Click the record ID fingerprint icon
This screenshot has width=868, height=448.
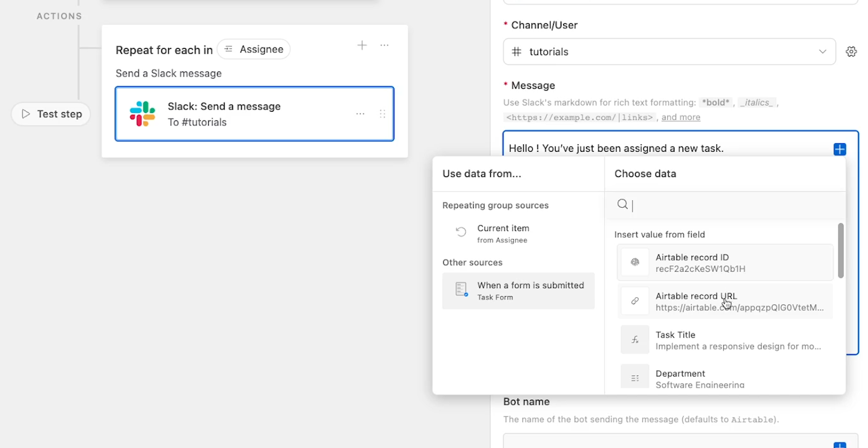[635, 263]
